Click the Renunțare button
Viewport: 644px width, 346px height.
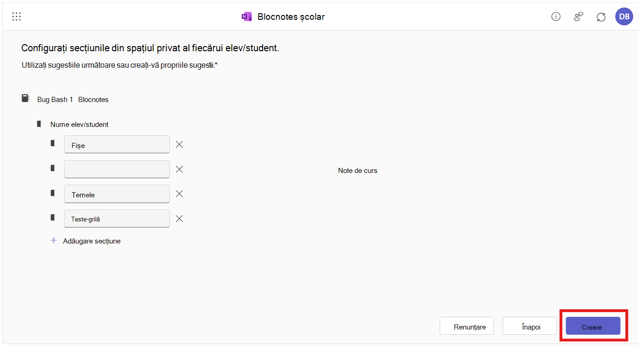467,326
